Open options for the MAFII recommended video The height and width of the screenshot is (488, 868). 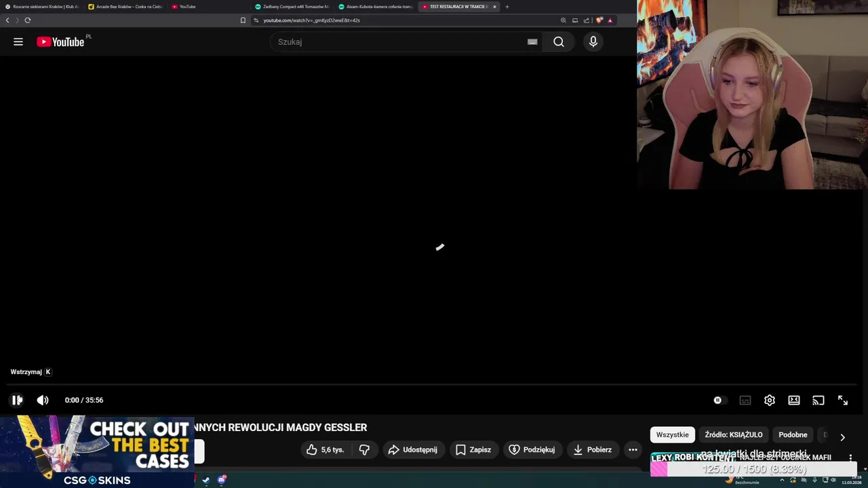850,457
